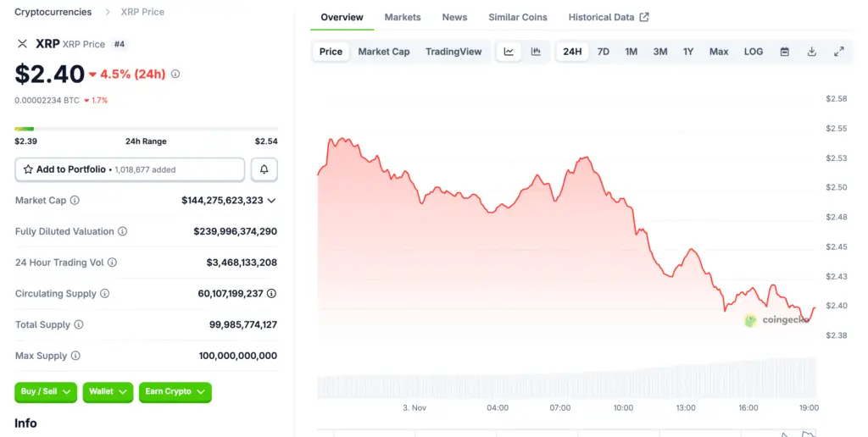Follow the Cryptocurrencies breadcrumb link
The image size is (868, 437).
(x=55, y=12)
